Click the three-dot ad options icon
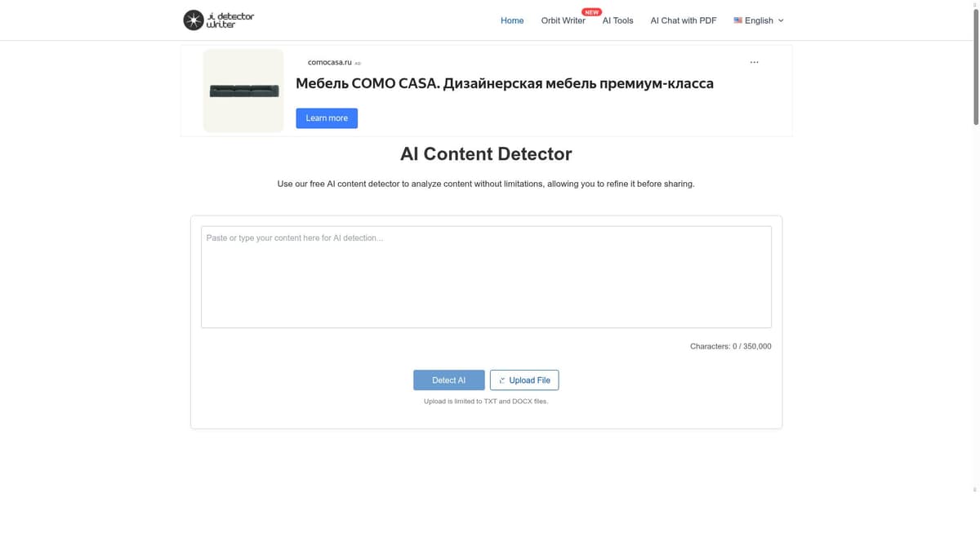Screen dimensions: 980x551 pyautogui.click(x=754, y=61)
